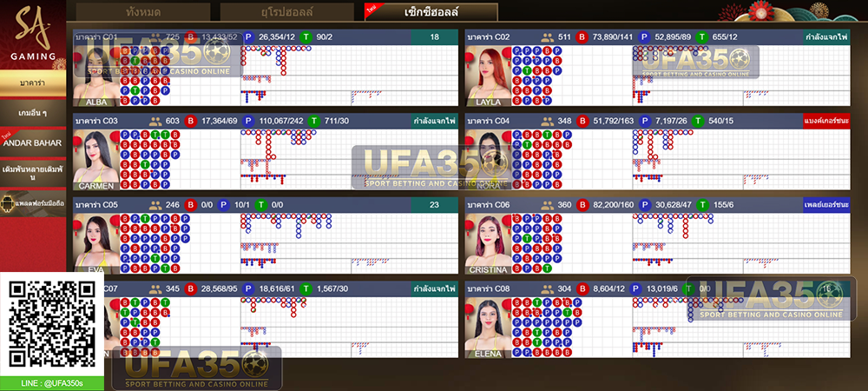Click the players icon on table C06
Screen dimensions: 868x391
pos(547,205)
